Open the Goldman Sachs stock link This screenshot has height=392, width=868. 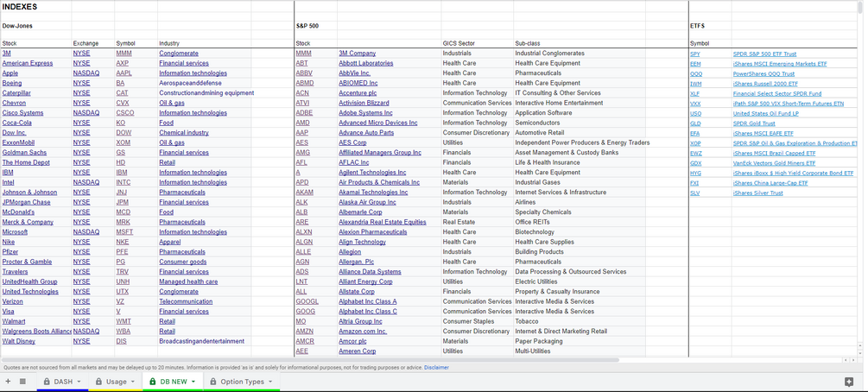click(24, 153)
